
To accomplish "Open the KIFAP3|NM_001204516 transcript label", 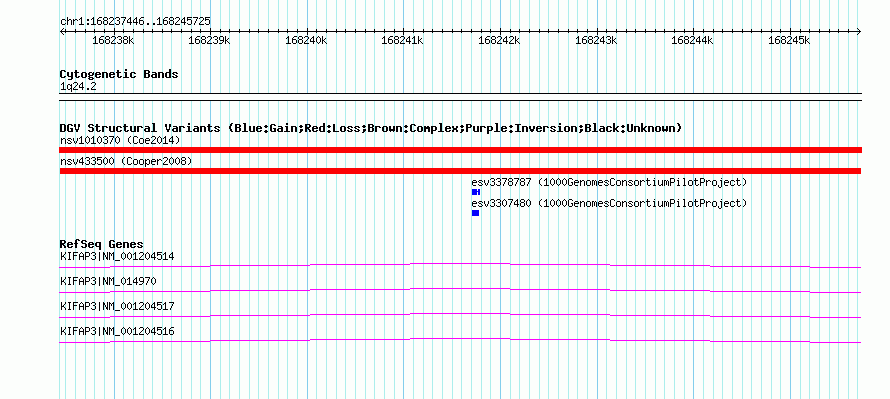I will [x=117, y=331].
